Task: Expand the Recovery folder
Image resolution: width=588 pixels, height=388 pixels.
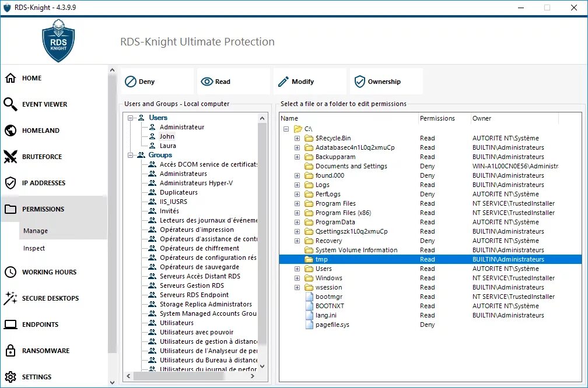Action: coord(297,241)
